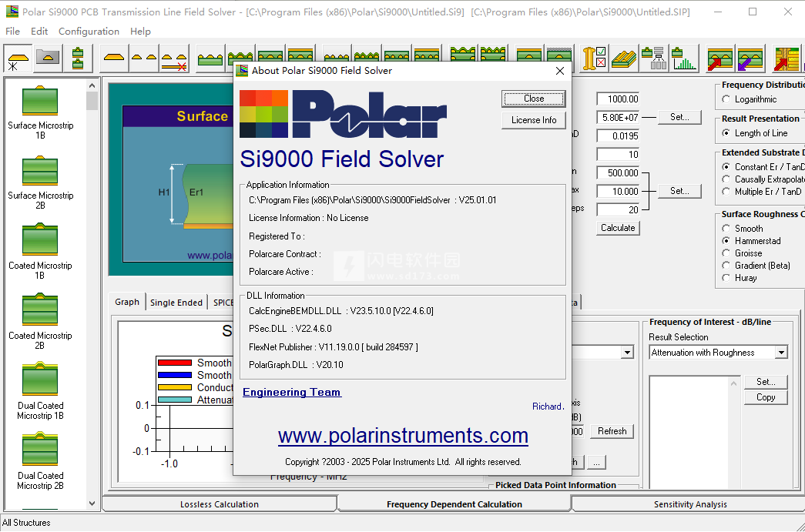This screenshot has width=805, height=532.
Task: Open the Configuration menu
Action: pyautogui.click(x=89, y=32)
